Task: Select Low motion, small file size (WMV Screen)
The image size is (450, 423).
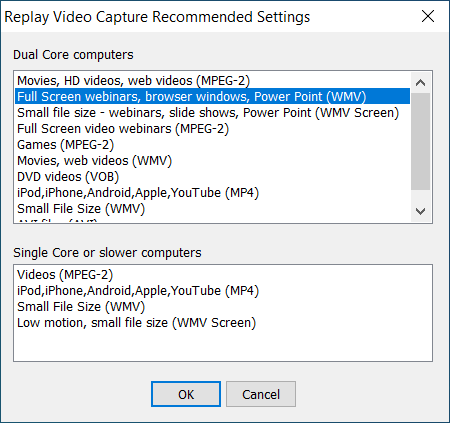Action: (223, 323)
